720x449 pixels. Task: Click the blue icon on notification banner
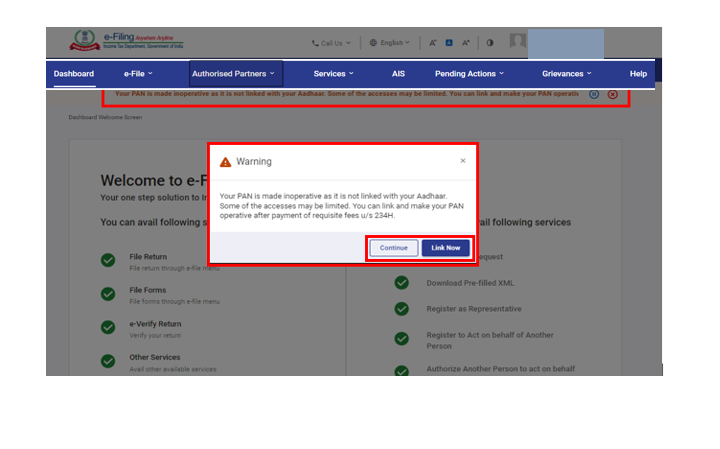tap(594, 94)
